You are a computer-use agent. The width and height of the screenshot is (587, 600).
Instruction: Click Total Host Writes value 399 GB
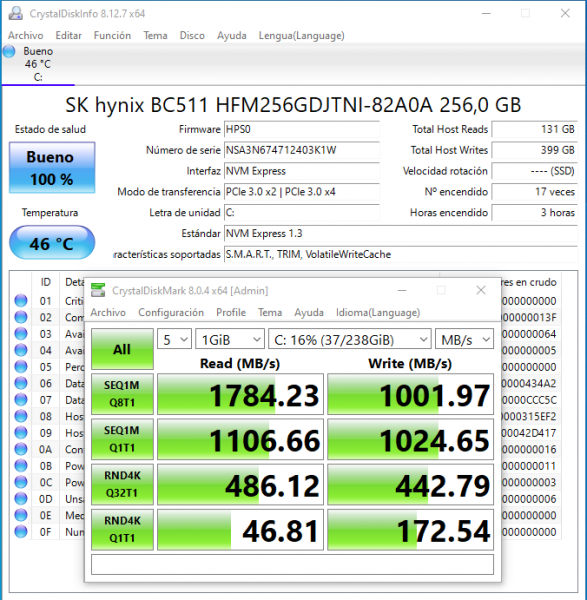point(534,150)
